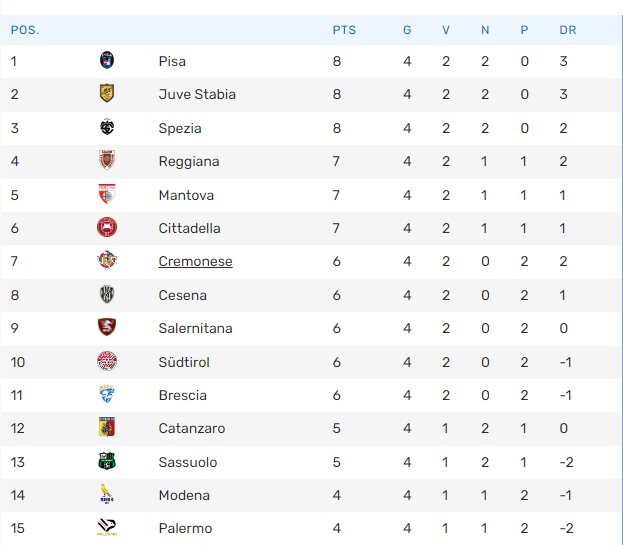Open the Cremonese team link
The width and height of the screenshot is (623, 545).
pos(195,261)
